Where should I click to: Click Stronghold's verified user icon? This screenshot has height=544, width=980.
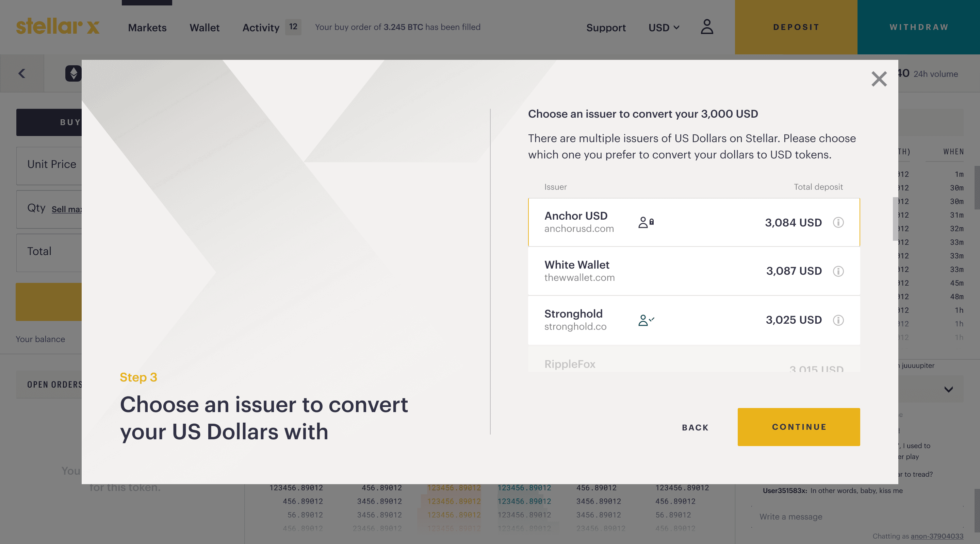(x=646, y=320)
